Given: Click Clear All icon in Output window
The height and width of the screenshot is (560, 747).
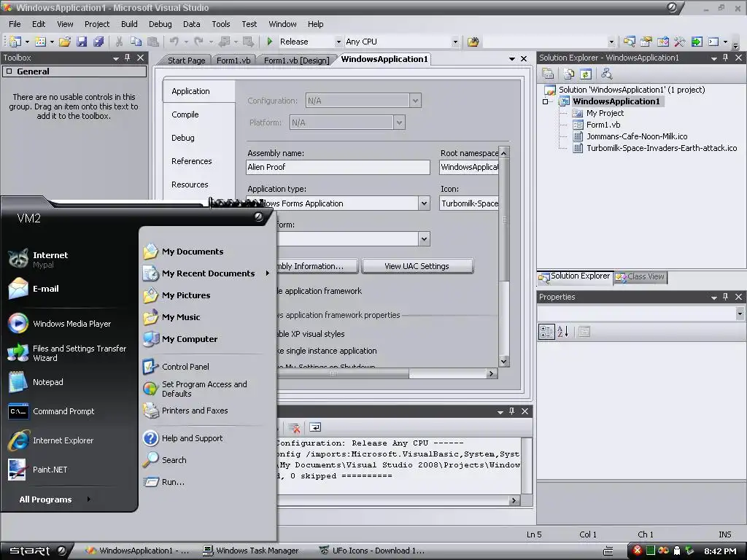Looking at the screenshot, I should tap(295, 427).
